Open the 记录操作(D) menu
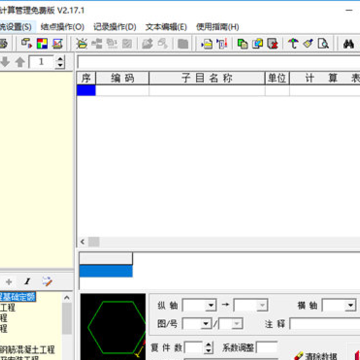 coord(115,27)
